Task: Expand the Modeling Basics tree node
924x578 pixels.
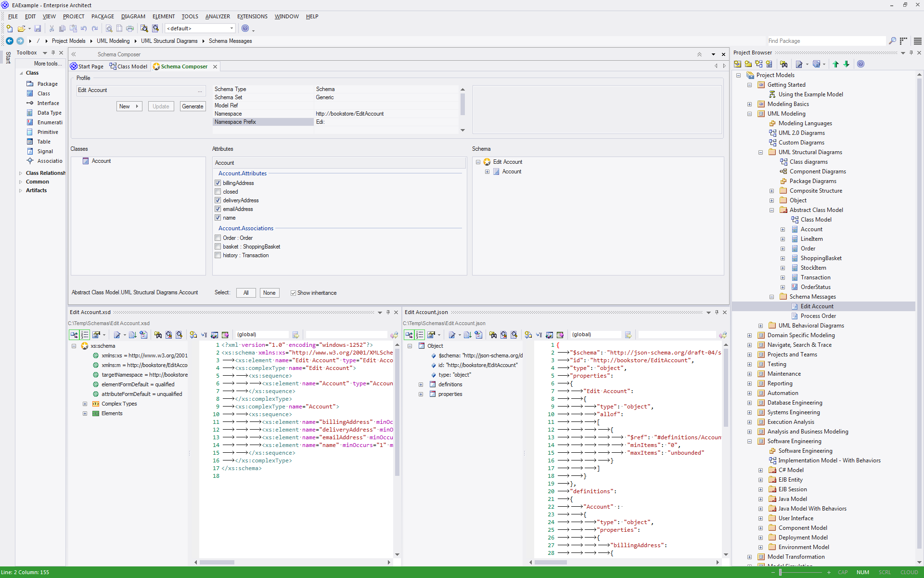Action: click(x=749, y=104)
